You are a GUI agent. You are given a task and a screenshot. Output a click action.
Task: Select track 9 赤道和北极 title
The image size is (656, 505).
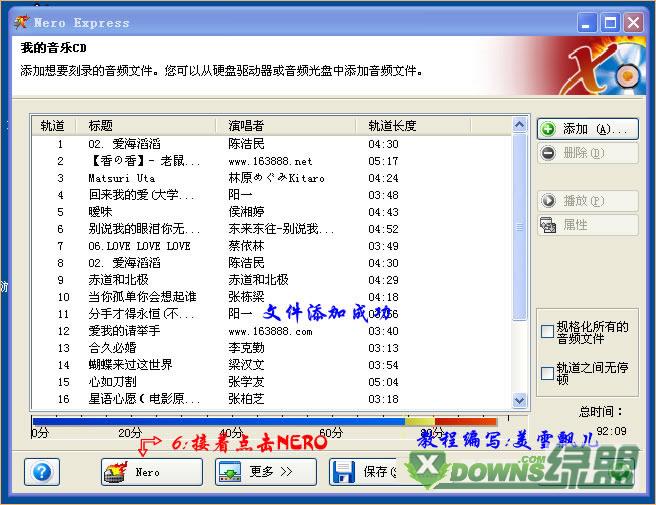(118, 280)
